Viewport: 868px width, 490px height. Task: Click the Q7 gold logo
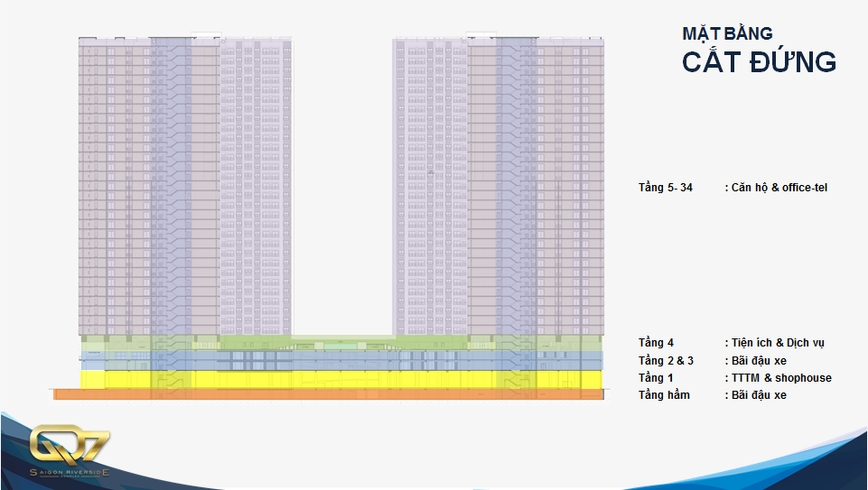point(70,447)
